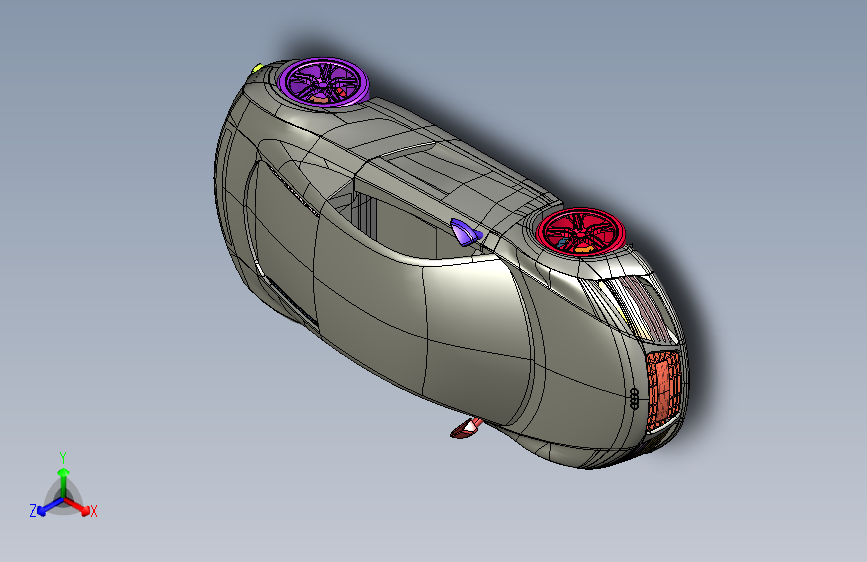
Task: Click the red X axis of the triad
Action: click(x=79, y=507)
